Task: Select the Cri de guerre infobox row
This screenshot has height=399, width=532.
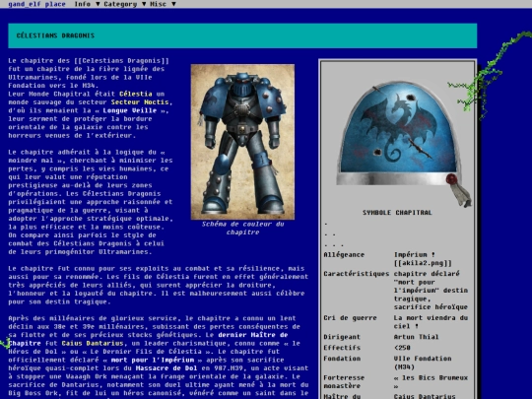Action: click(397, 322)
